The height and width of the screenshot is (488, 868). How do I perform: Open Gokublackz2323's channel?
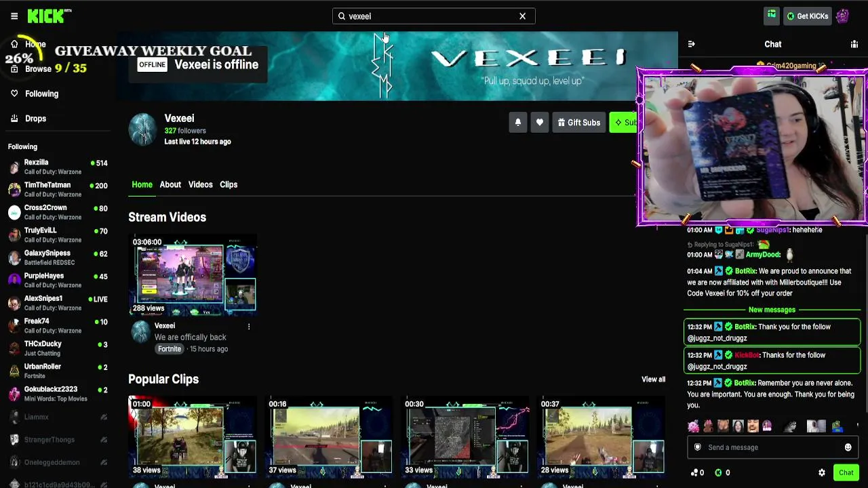coord(58,394)
